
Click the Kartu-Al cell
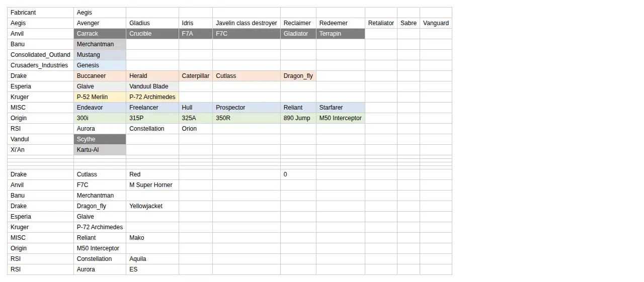(100, 150)
